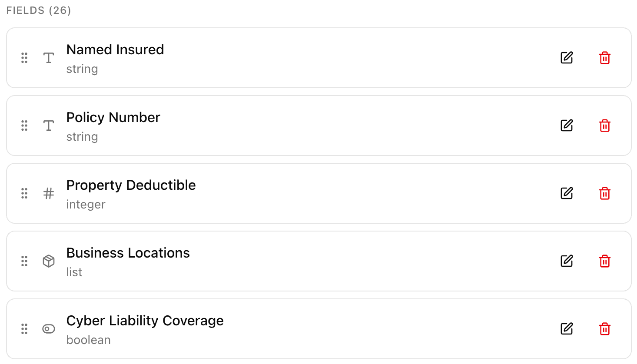Click the Business Locations drag handle
This screenshot has height=364, width=637.
tap(24, 261)
